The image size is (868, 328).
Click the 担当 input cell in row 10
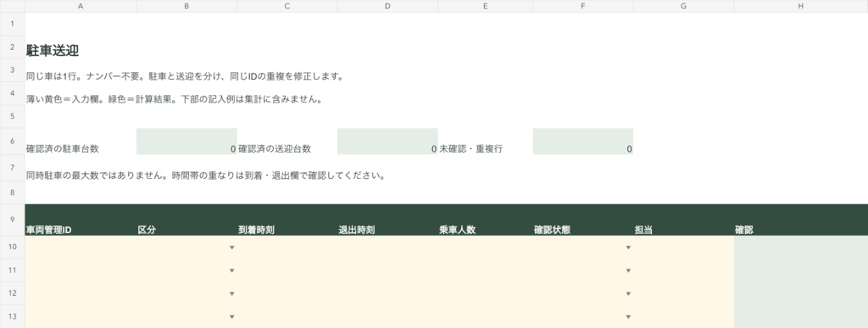coord(684,247)
